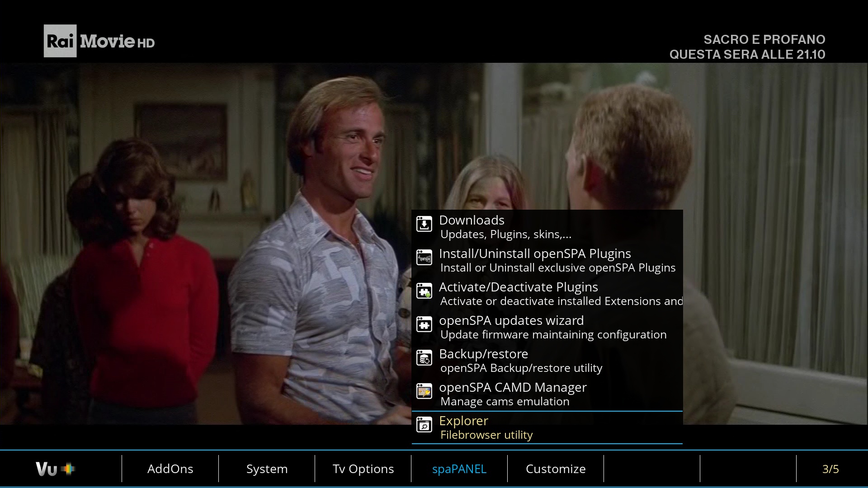Open the Tv Options tab
This screenshot has height=488, width=868.
(x=363, y=469)
